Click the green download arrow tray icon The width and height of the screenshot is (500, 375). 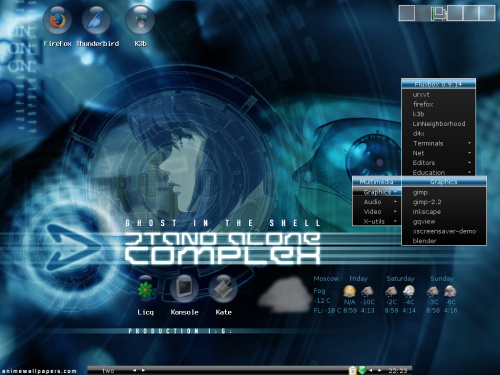tap(362, 370)
